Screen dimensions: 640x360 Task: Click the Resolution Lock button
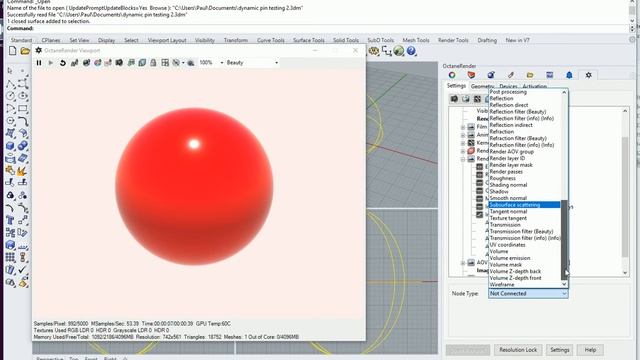[x=518, y=350]
